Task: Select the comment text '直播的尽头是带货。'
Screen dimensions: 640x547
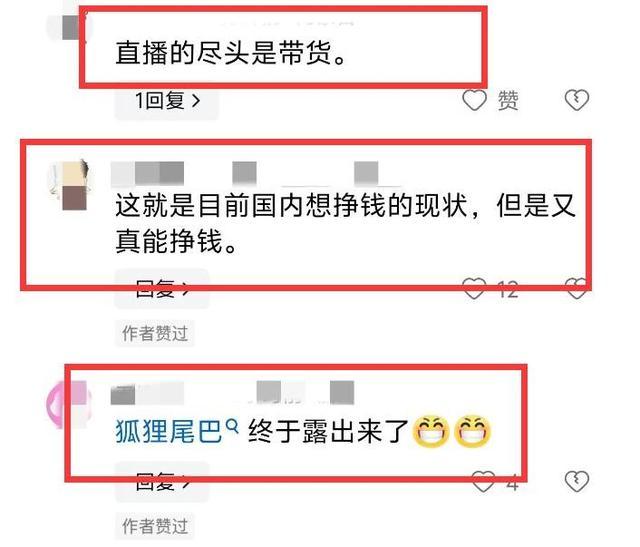Action: [x=231, y=53]
